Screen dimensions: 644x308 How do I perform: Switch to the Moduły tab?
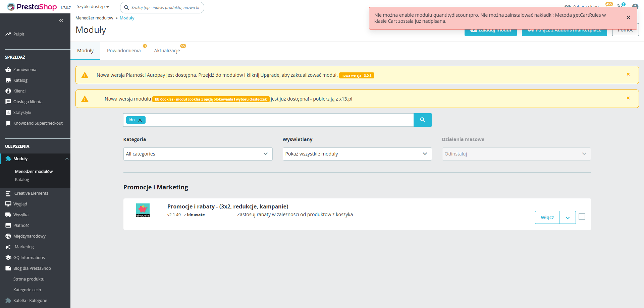click(x=86, y=51)
